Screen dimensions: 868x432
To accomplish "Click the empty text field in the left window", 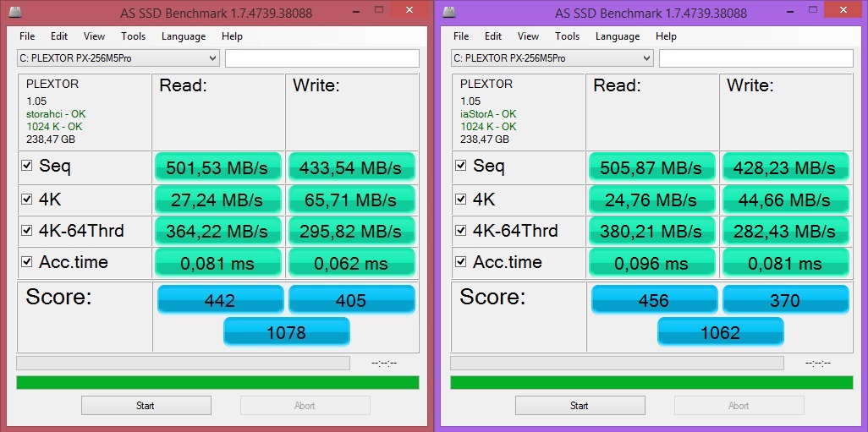I will 322,58.
